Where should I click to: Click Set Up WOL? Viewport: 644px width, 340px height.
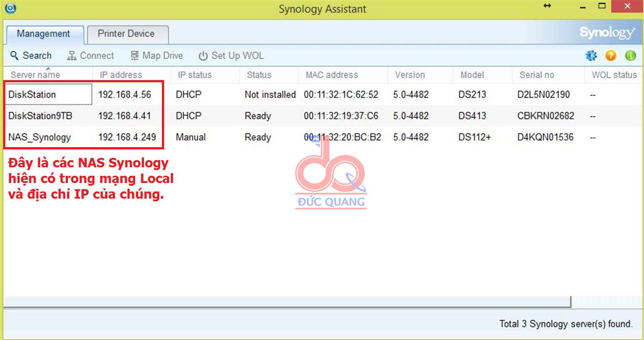231,55
